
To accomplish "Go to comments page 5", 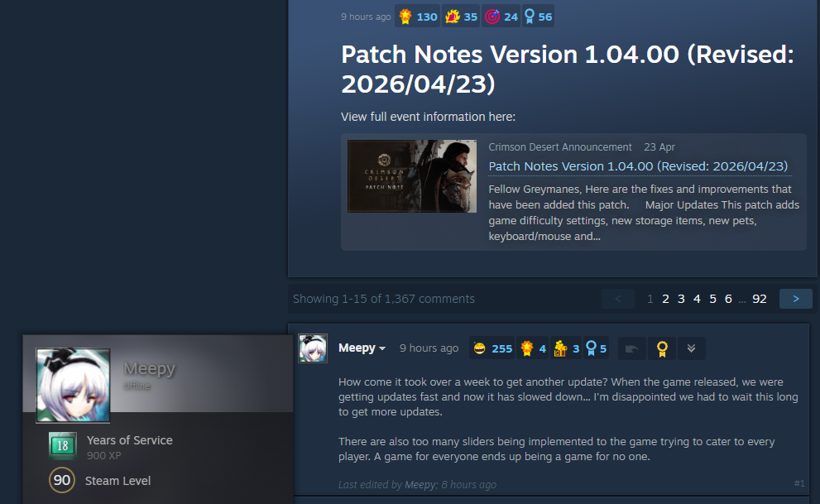I will 712,299.
